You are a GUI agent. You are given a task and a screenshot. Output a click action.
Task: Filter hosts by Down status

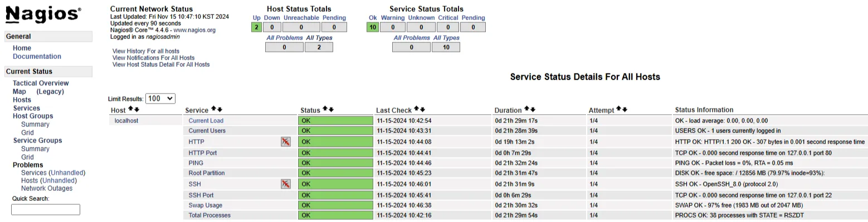point(272,18)
